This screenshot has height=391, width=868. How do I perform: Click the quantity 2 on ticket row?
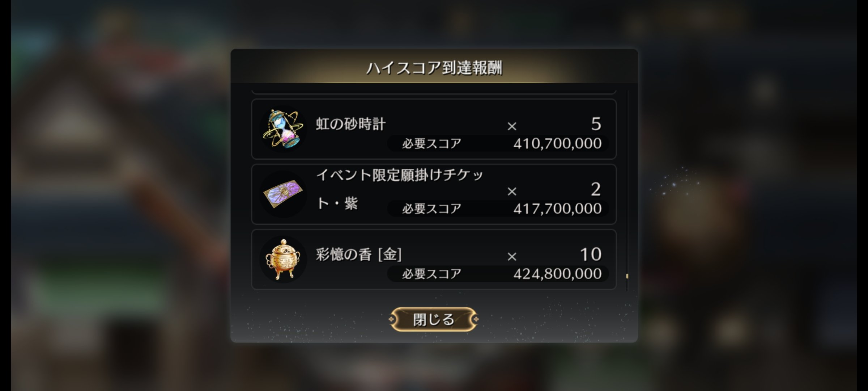point(596,189)
